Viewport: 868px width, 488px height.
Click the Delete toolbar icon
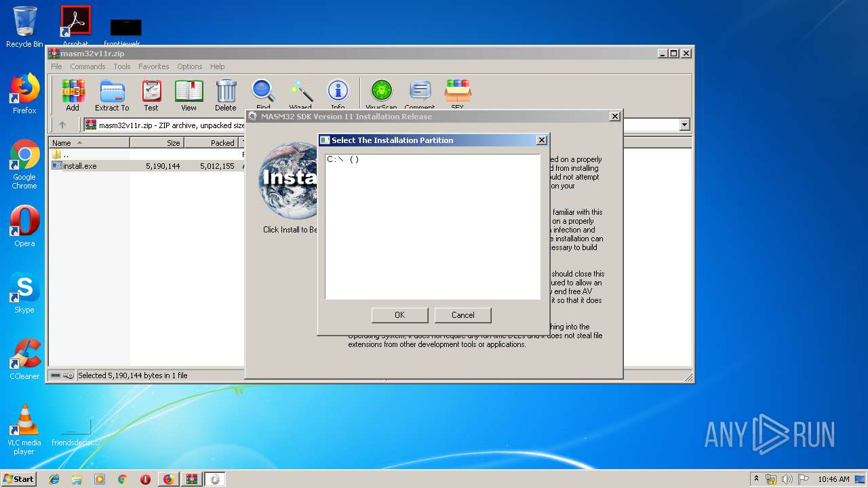[226, 95]
